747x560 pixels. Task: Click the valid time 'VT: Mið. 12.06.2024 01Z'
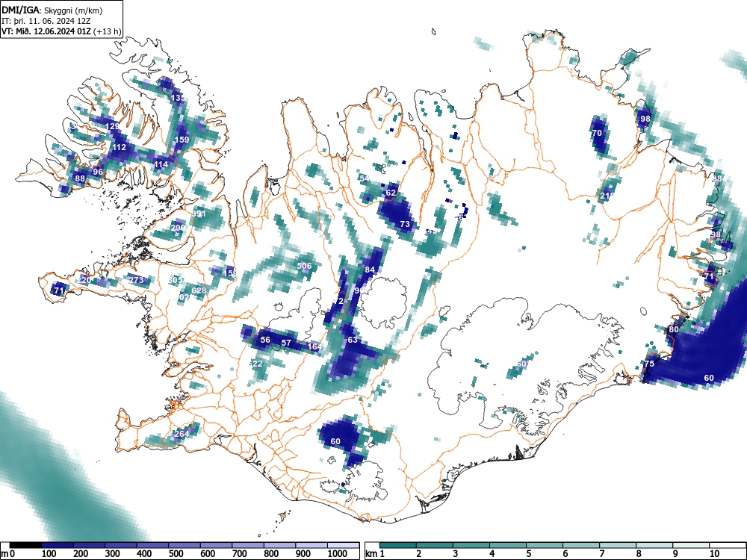tap(48, 31)
